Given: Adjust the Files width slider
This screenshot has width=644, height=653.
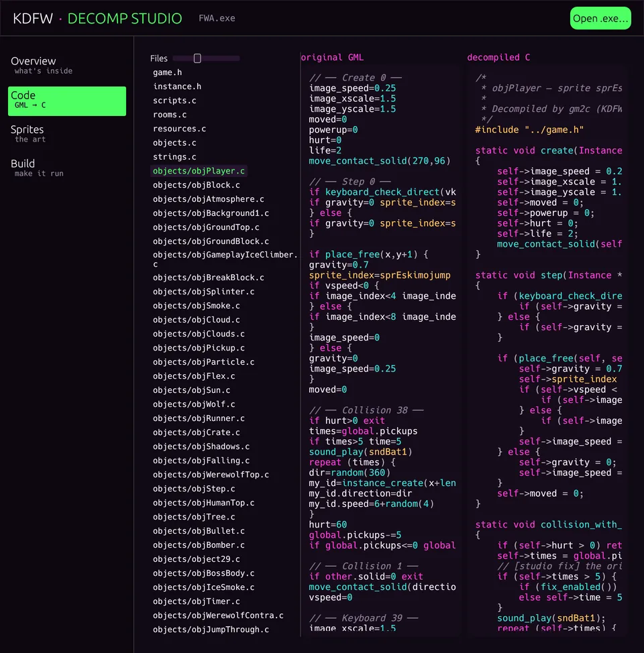Looking at the screenshot, I should tap(206, 58).
